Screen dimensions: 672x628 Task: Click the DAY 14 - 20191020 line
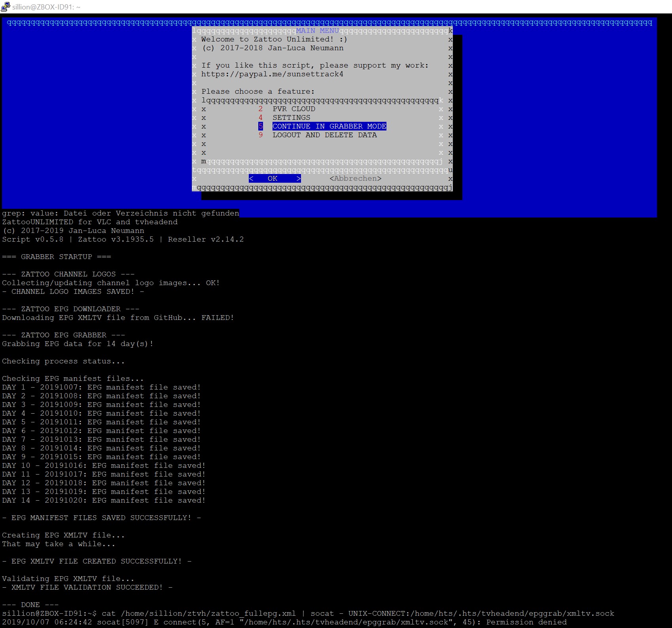[104, 501]
